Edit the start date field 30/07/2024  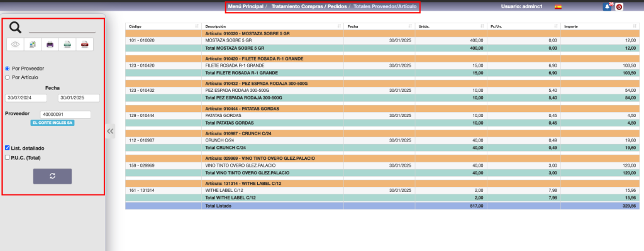(26, 98)
